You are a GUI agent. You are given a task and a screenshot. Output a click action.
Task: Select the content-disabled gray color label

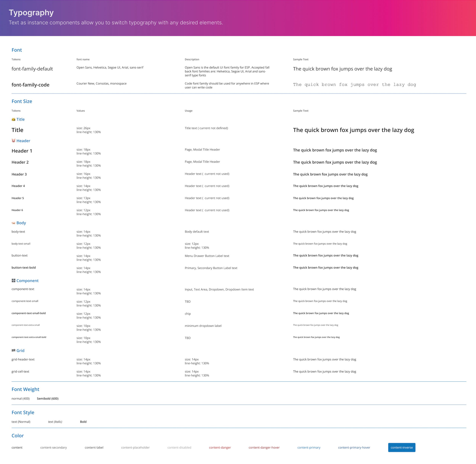(179, 447)
